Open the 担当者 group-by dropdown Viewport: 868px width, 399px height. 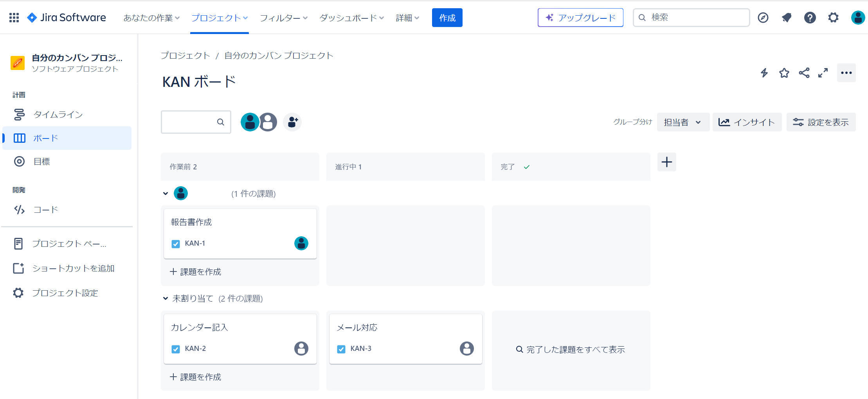683,122
